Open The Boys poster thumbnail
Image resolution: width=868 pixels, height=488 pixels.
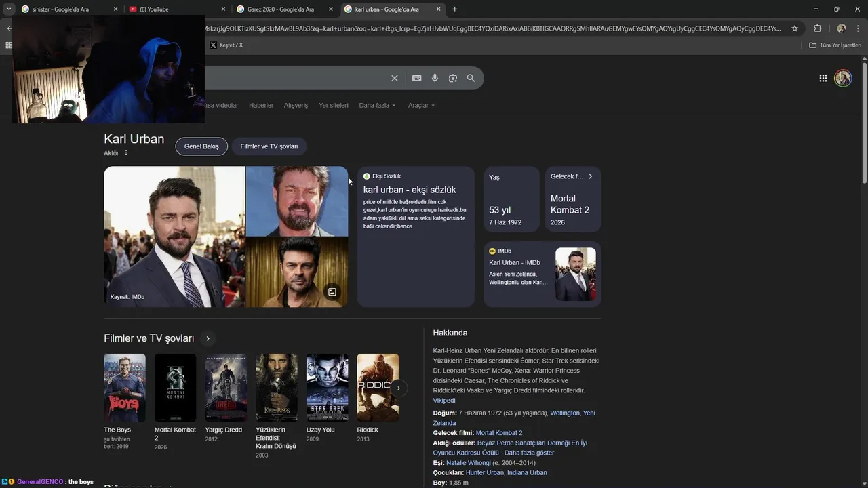coord(125,388)
